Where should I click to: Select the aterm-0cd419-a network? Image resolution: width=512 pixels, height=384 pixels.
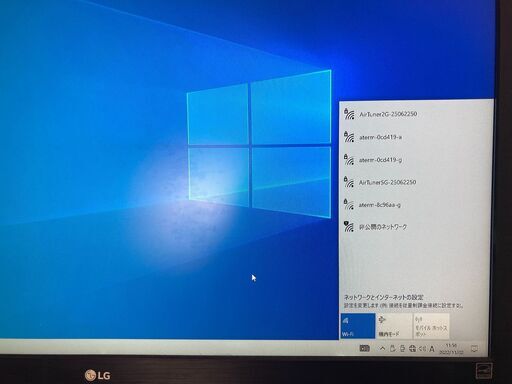[x=416, y=137]
